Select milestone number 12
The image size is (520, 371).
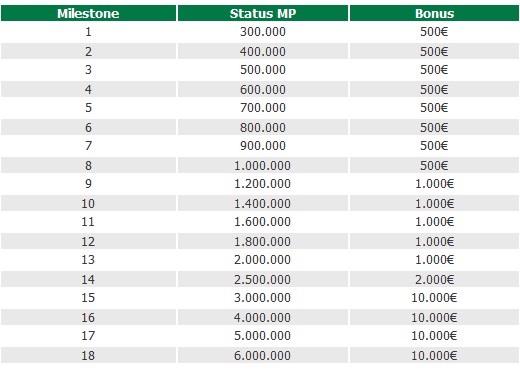[x=88, y=241]
